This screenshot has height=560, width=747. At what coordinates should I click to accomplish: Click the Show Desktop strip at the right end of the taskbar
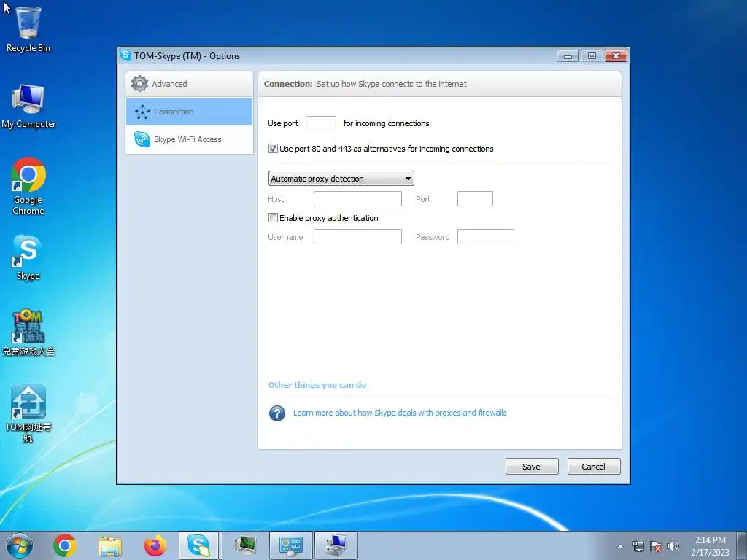coord(742,545)
